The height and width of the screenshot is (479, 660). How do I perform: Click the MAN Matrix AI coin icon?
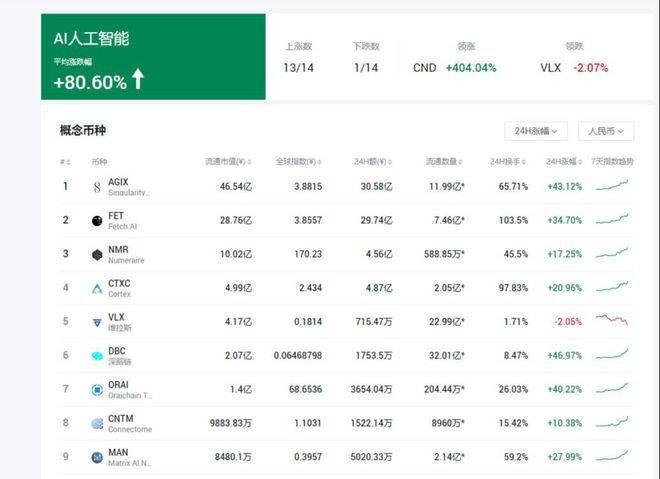pyautogui.click(x=97, y=457)
